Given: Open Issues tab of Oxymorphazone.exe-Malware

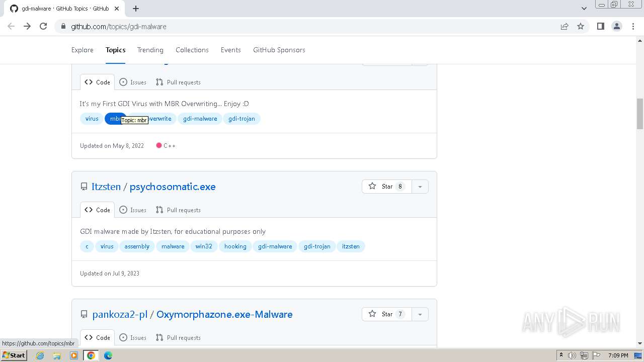Looking at the screenshot, I should [x=133, y=337].
